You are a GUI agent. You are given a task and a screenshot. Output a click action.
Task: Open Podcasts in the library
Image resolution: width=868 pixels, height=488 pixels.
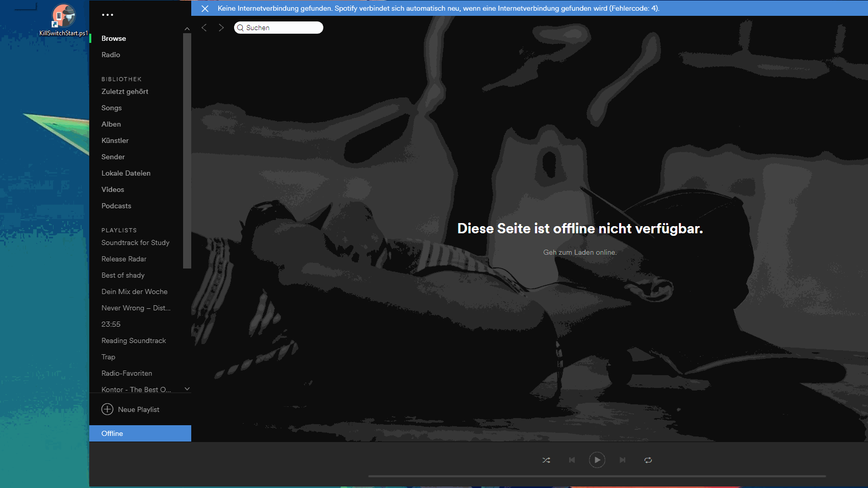116,206
